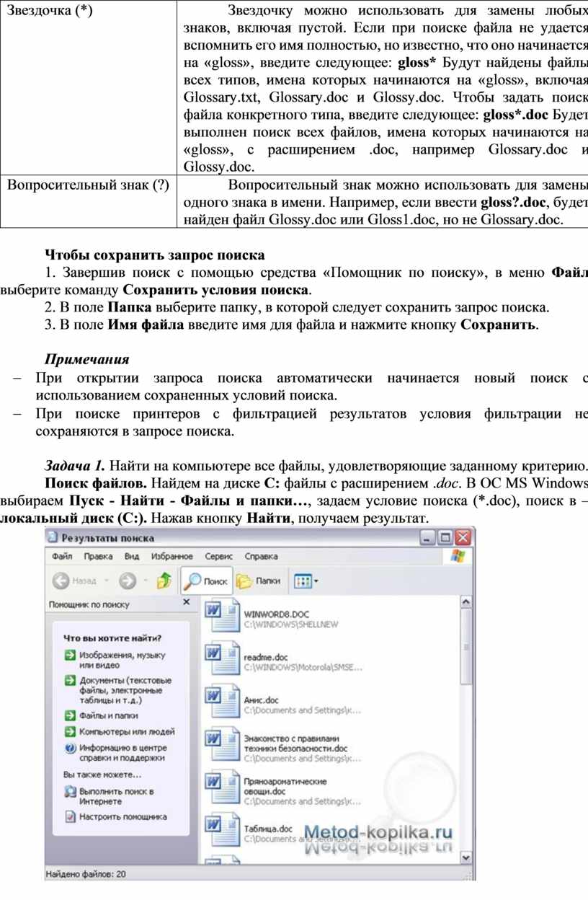Click the readme.doc file name

click(x=266, y=658)
